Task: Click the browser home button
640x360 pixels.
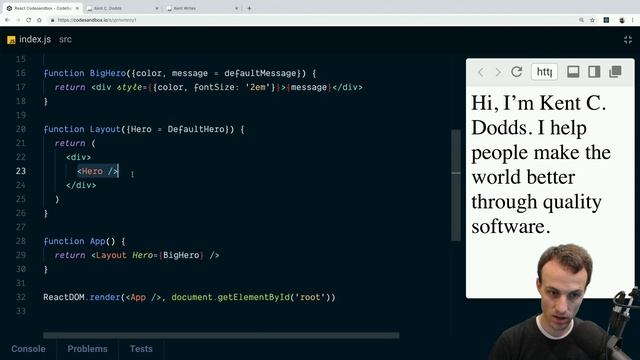Action: pyautogui.click(x=39, y=20)
